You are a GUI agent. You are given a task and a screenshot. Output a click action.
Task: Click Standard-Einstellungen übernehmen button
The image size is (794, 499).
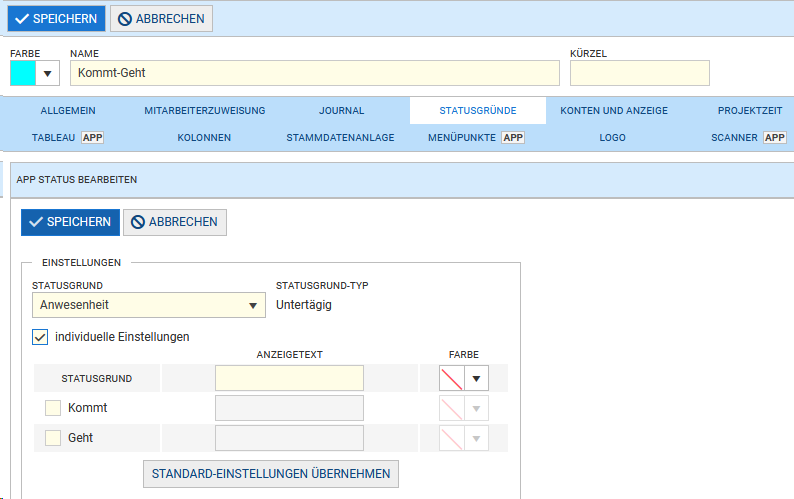[271, 474]
